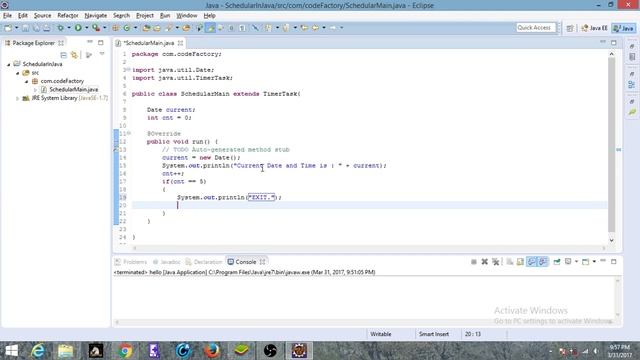Click the Open Task toolbar icon
Image resolution: width=640 pixels, height=360 pixels.
(157, 28)
